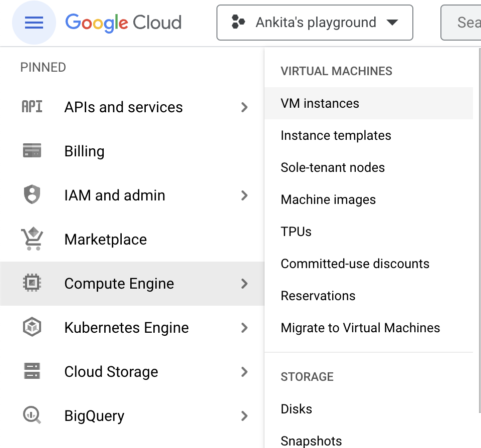Click the IAM and admin shield icon
Image resolution: width=481 pixels, height=448 pixels.
pos(33,195)
